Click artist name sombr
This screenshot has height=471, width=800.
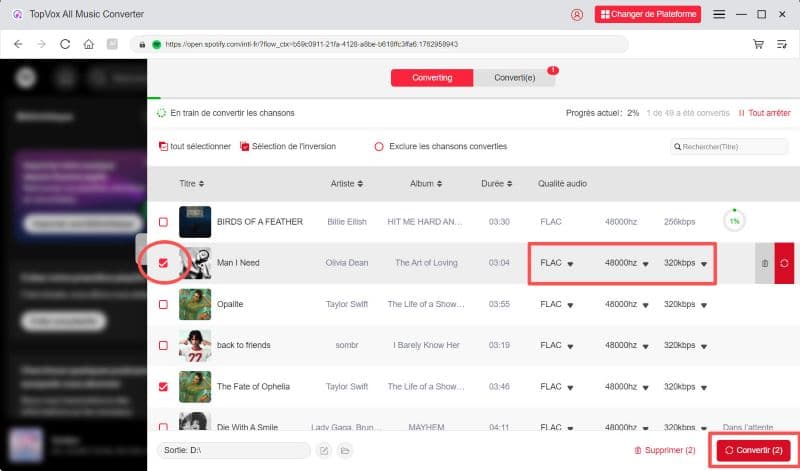pyautogui.click(x=347, y=345)
